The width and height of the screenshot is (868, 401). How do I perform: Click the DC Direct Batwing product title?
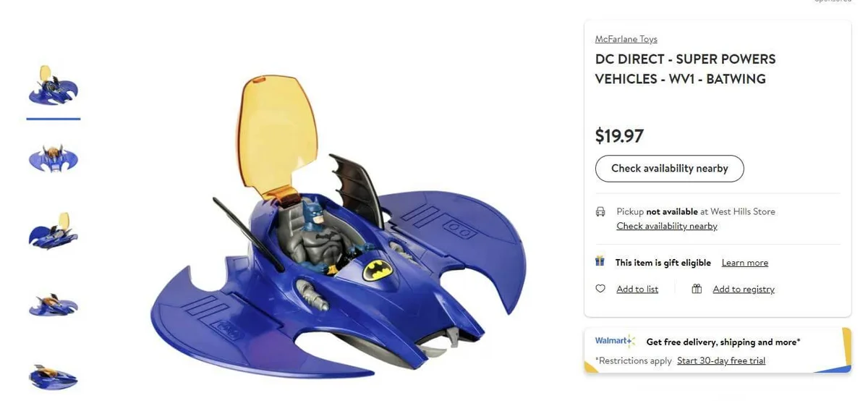tap(684, 69)
